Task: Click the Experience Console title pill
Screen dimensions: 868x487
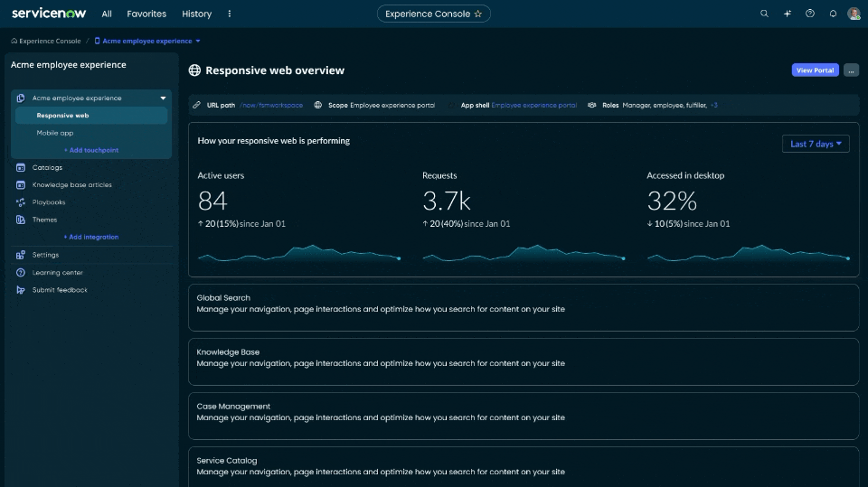Action: (x=433, y=14)
